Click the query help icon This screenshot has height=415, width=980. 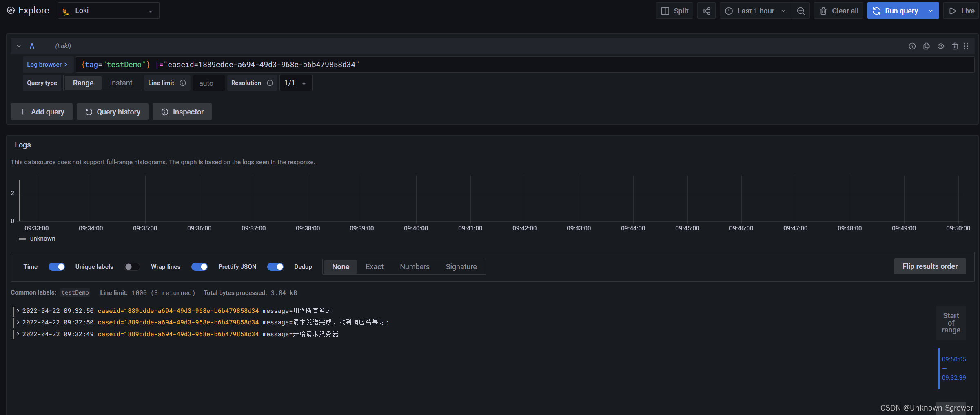912,46
